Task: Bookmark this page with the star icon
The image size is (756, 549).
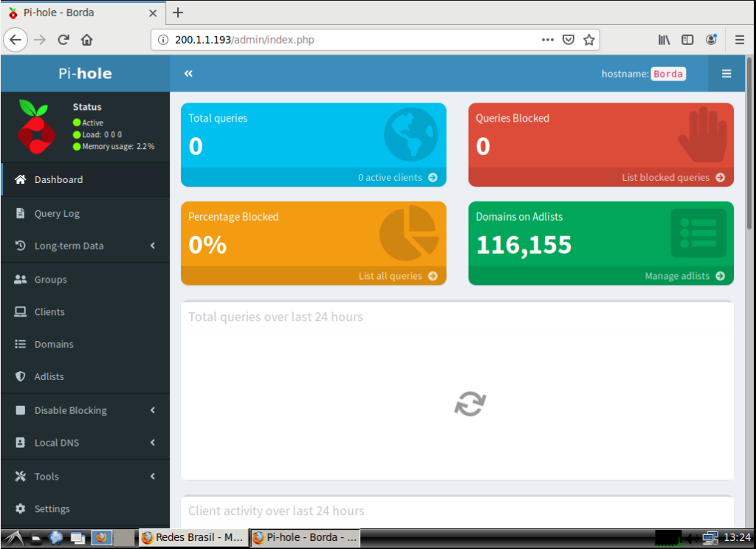Action: pos(588,40)
